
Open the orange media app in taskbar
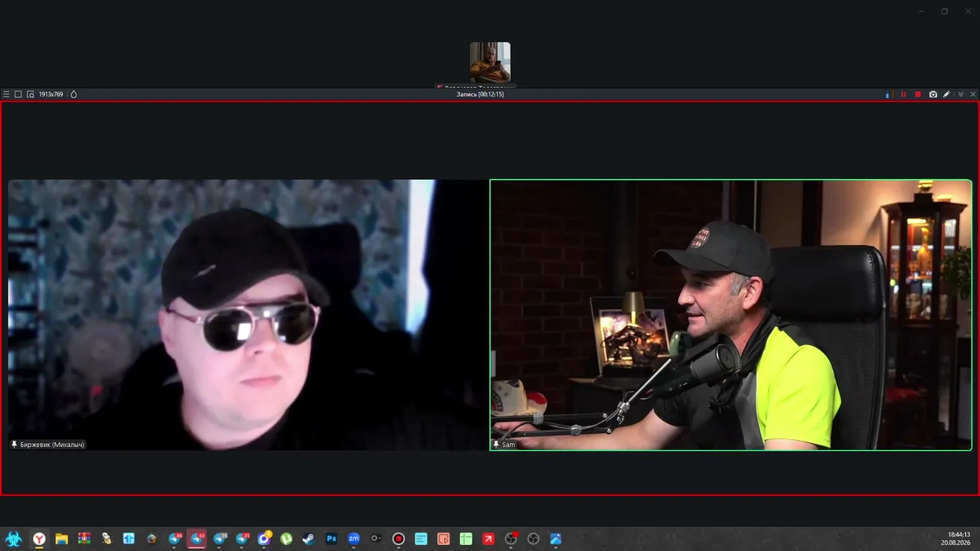[443, 539]
